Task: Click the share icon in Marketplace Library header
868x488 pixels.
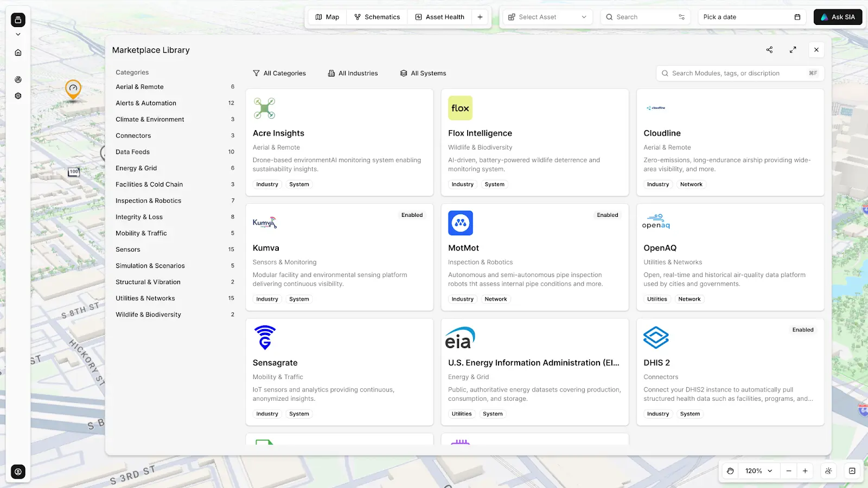Action: pos(769,50)
